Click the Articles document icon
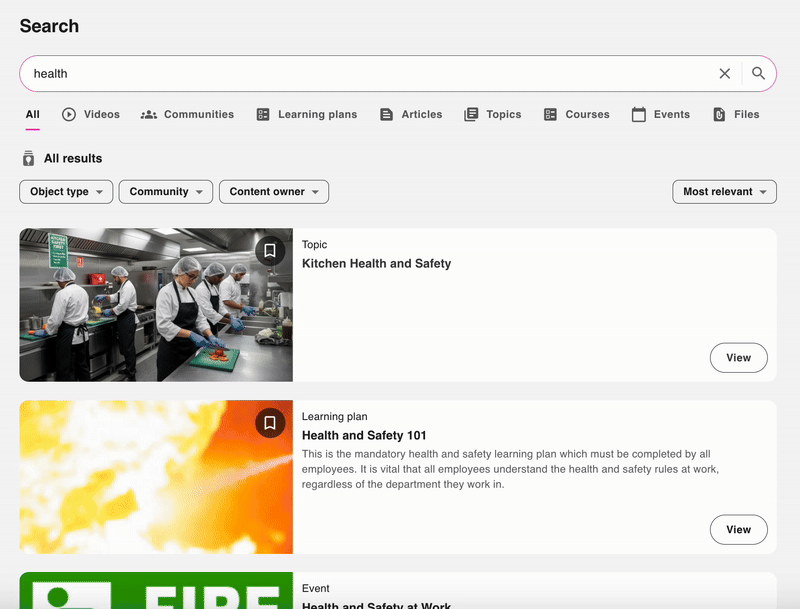 386,114
